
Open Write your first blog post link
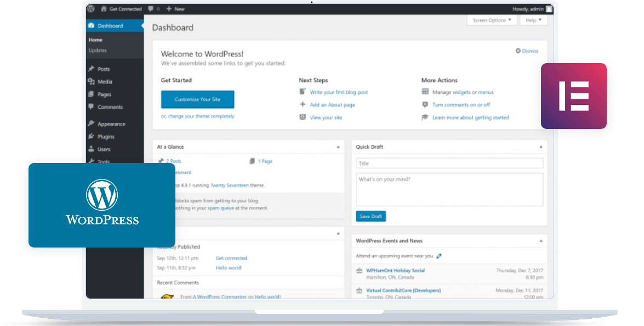tap(339, 92)
